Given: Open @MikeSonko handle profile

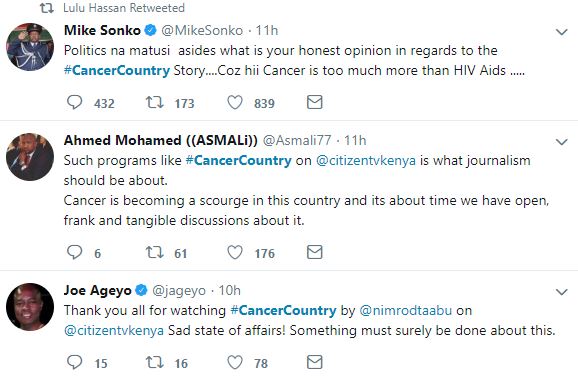Looking at the screenshot, I should coord(202,30).
